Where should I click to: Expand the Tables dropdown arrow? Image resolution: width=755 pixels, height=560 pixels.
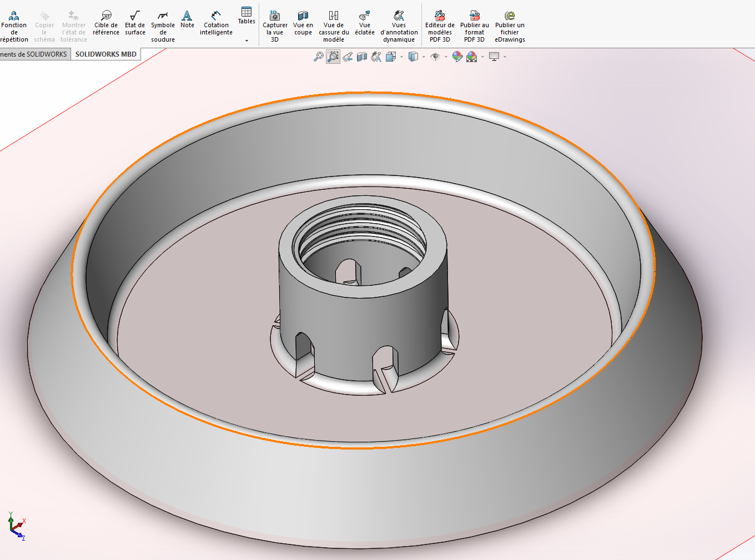[x=246, y=41]
